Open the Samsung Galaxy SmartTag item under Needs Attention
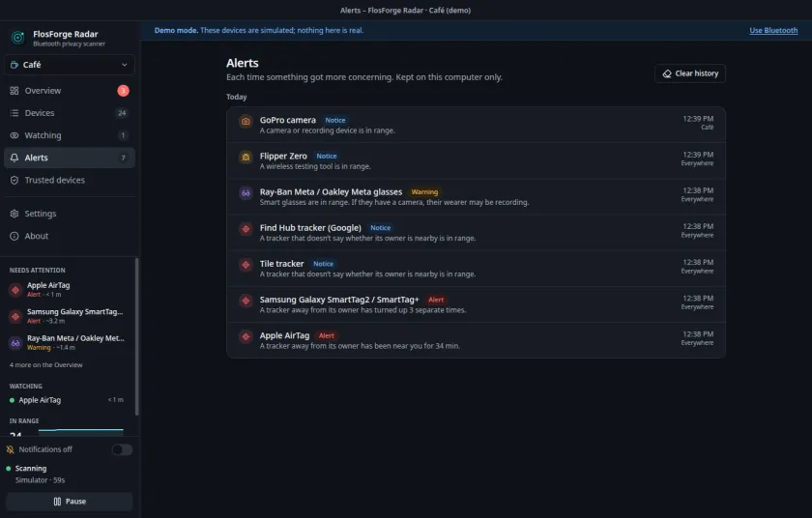This screenshot has width=812, height=518. coord(70,316)
